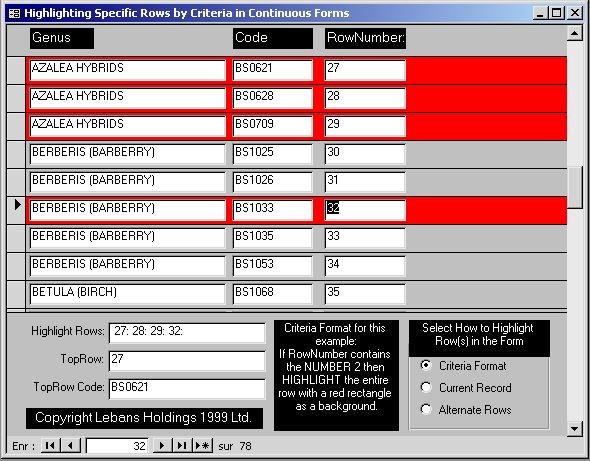
Task: Click the TopRow Code field
Action: (187, 389)
